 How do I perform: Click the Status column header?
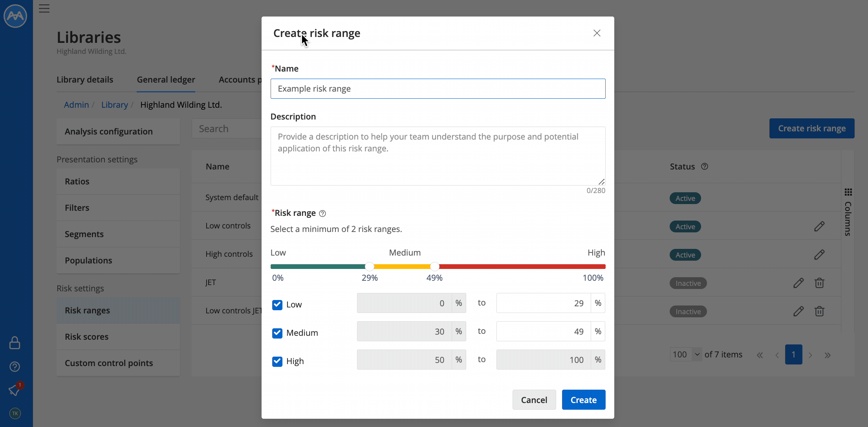tap(682, 166)
